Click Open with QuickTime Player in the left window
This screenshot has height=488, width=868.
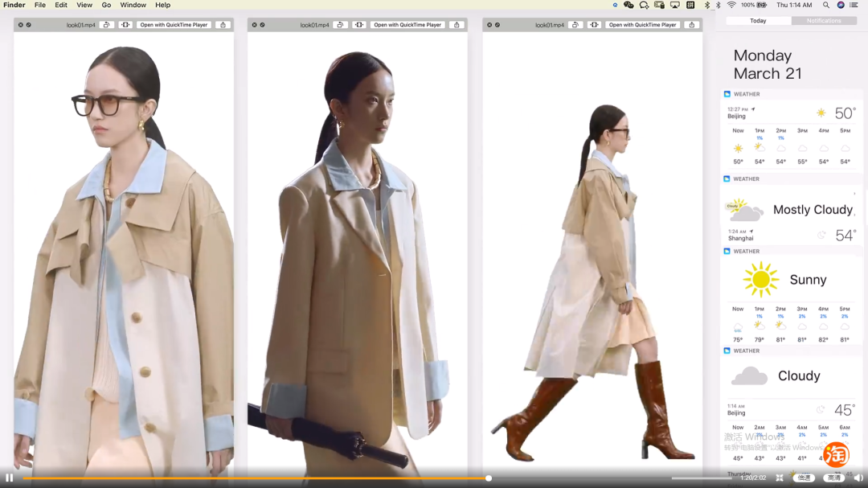pyautogui.click(x=174, y=25)
